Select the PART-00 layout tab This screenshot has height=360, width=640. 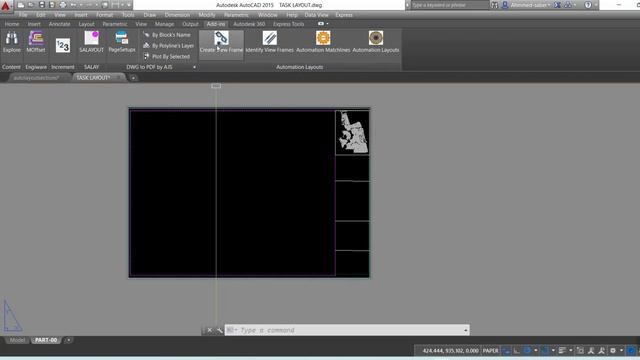pyautogui.click(x=46, y=340)
